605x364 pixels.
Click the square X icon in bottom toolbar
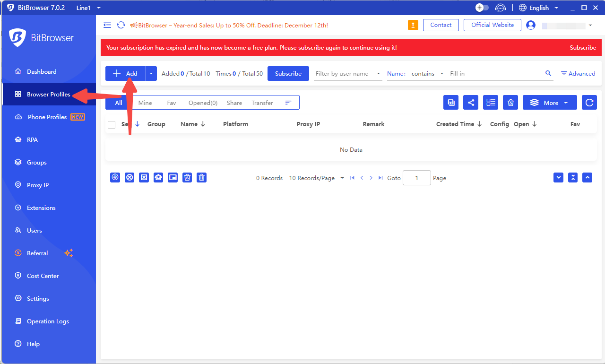(x=144, y=177)
